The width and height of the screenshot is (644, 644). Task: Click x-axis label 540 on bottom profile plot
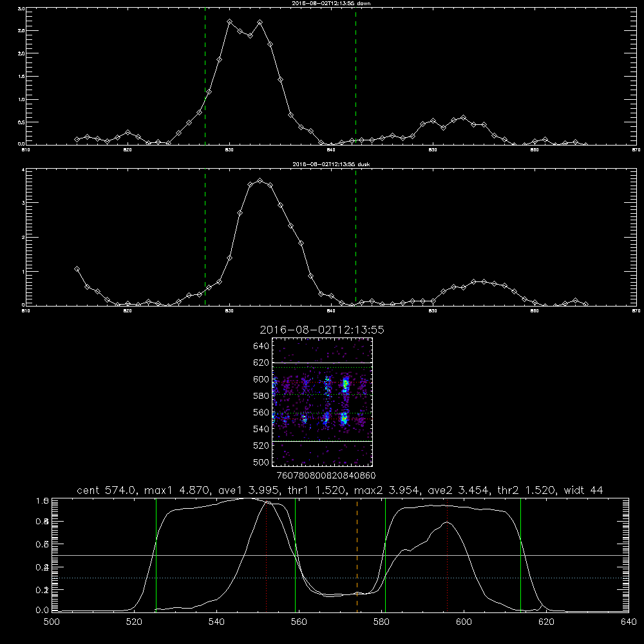216,622
